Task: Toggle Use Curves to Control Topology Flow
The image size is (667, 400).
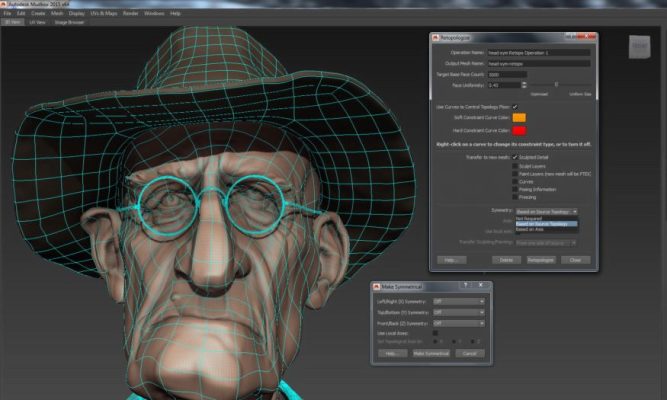Action: pos(515,105)
